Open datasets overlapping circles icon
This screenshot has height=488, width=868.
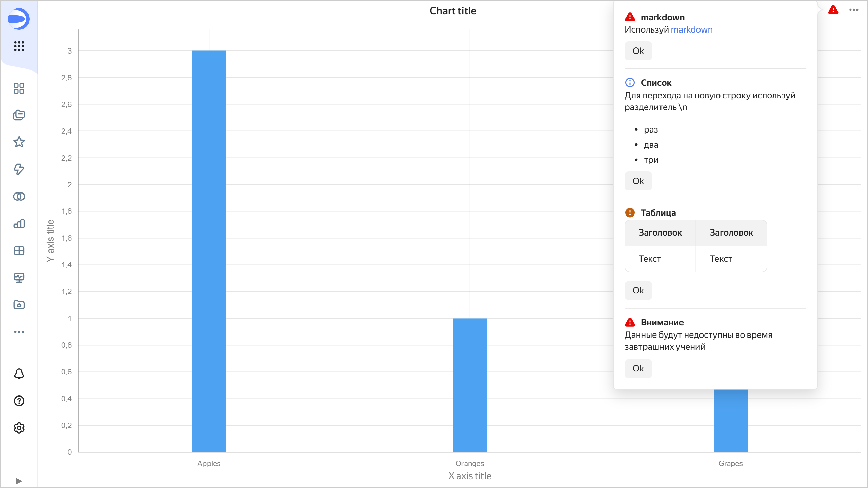pos(19,197)
